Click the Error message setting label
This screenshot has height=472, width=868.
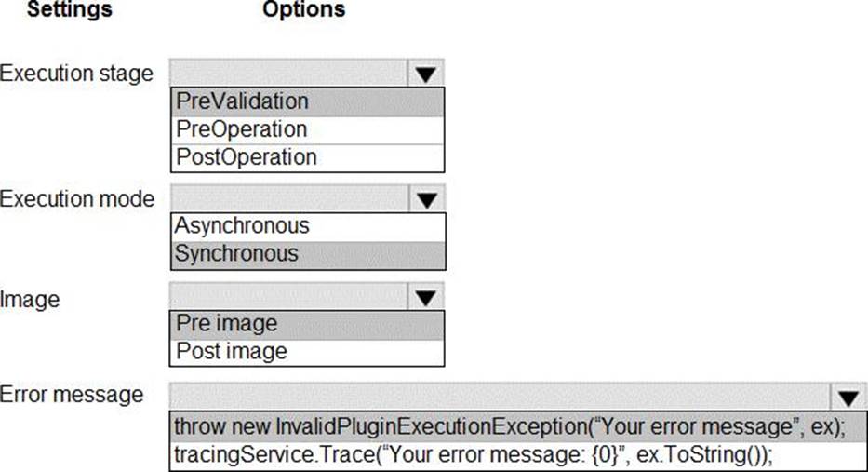click(72, 394)
